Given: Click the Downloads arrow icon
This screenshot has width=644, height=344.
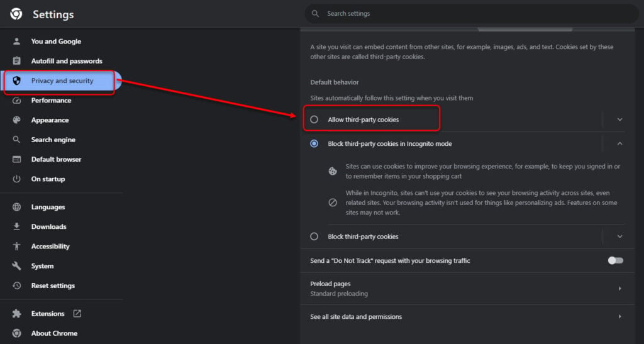Looking at the screenshot, I should (x=17, y=227).
